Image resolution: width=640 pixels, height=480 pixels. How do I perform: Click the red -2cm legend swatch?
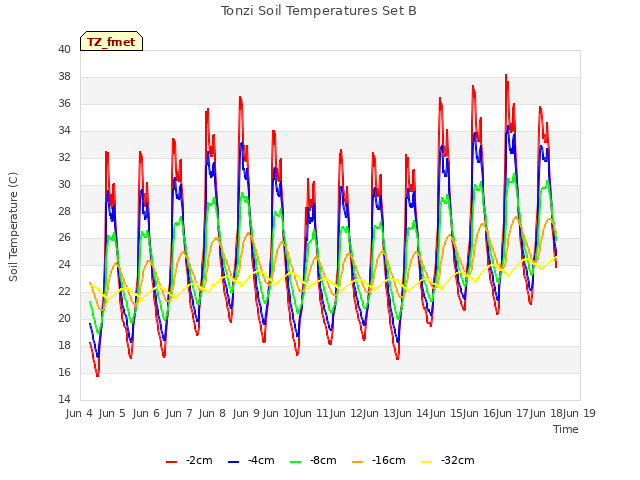pos(171,462)
